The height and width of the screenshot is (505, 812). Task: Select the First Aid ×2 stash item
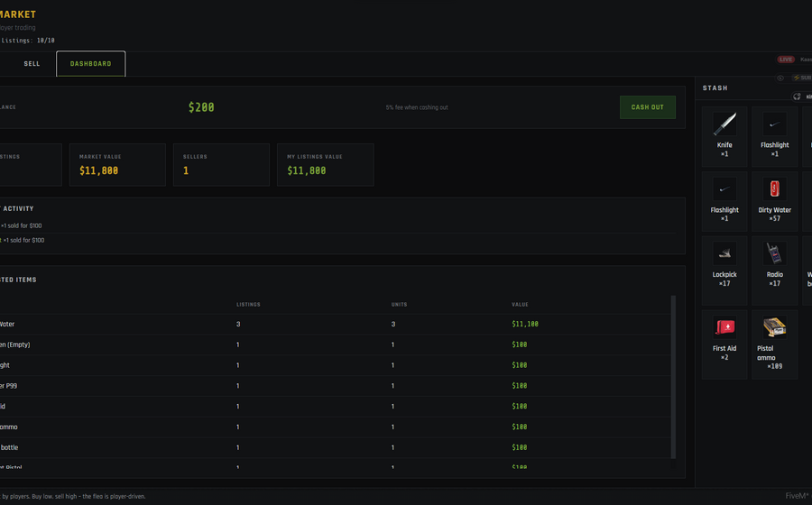click(x=724, y=344)
